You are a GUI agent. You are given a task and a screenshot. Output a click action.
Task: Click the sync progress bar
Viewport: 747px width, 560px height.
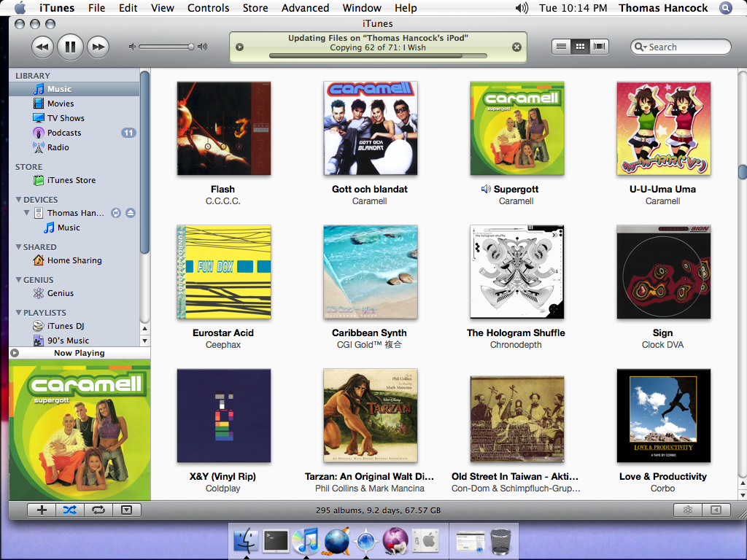click(x=378, y=55)
